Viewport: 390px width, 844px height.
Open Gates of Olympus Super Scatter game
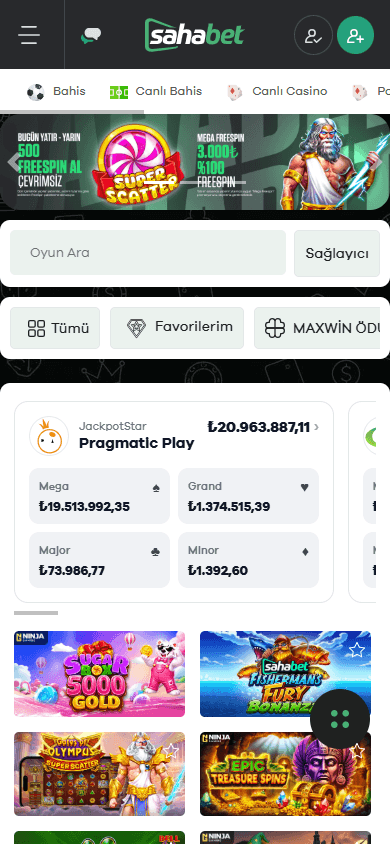tap(100, 774)
